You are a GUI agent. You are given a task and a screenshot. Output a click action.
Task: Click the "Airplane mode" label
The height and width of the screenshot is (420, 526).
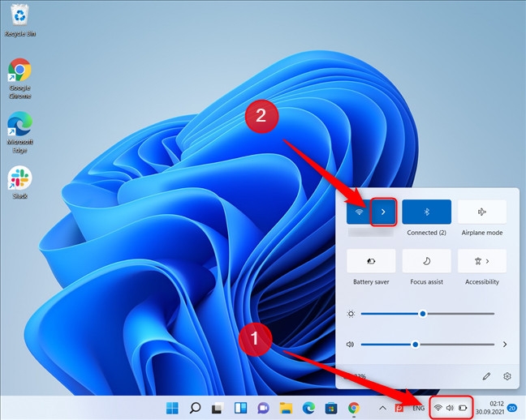pyautogui.click(x=482, y=233)
